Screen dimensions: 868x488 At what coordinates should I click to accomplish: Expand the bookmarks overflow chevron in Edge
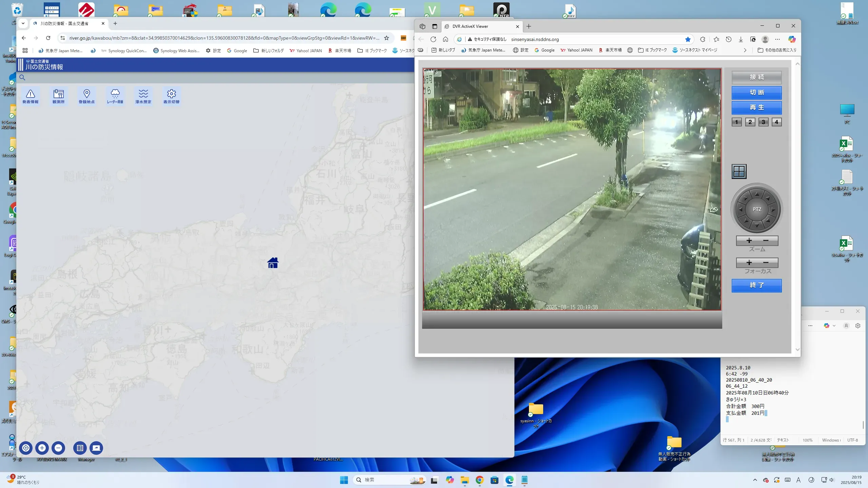(745, 50)
